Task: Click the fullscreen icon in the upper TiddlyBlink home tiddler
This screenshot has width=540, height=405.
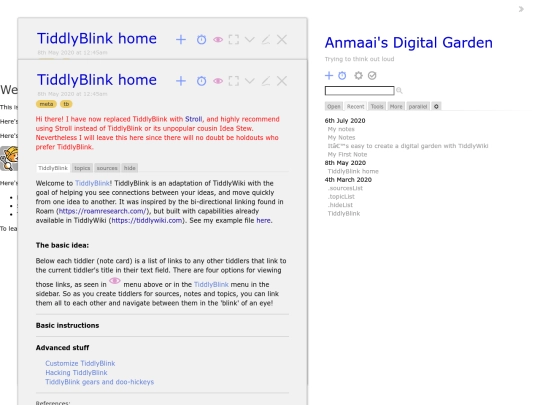Action: pyautogui.click(x=234, y=40)
